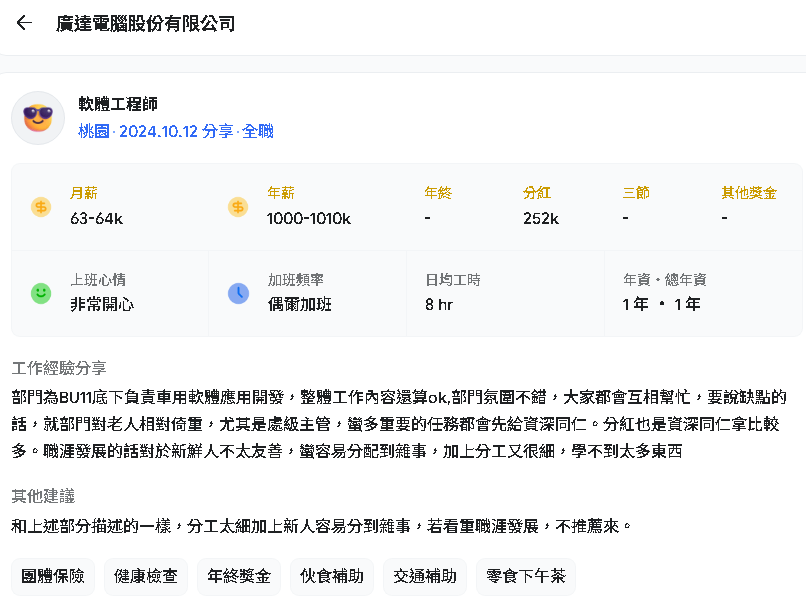Select the 上班心情 label
Image resolution: width=806 pixels, height=597 pixels.
click(x=98, y=280)
